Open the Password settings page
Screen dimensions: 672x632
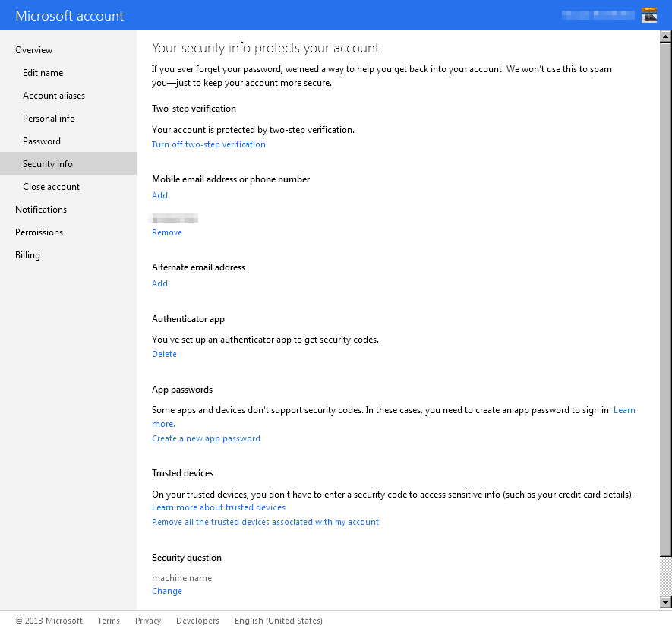click(x=42, y=141)
